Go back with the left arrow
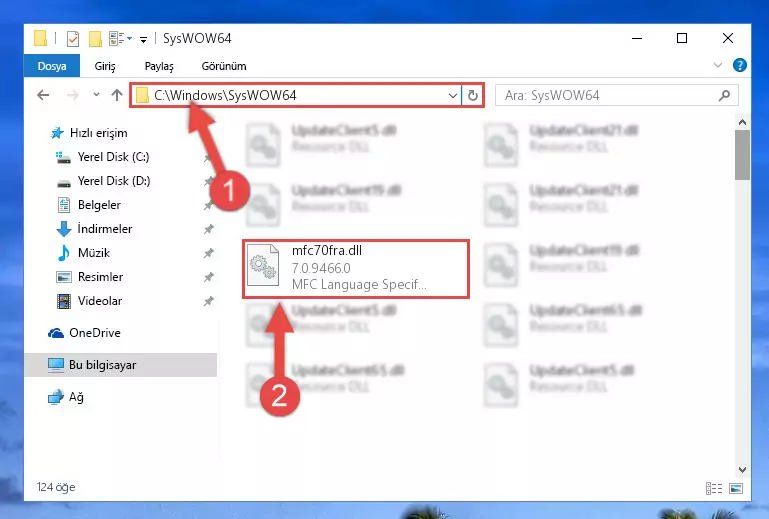 click(x=43, y=95)
